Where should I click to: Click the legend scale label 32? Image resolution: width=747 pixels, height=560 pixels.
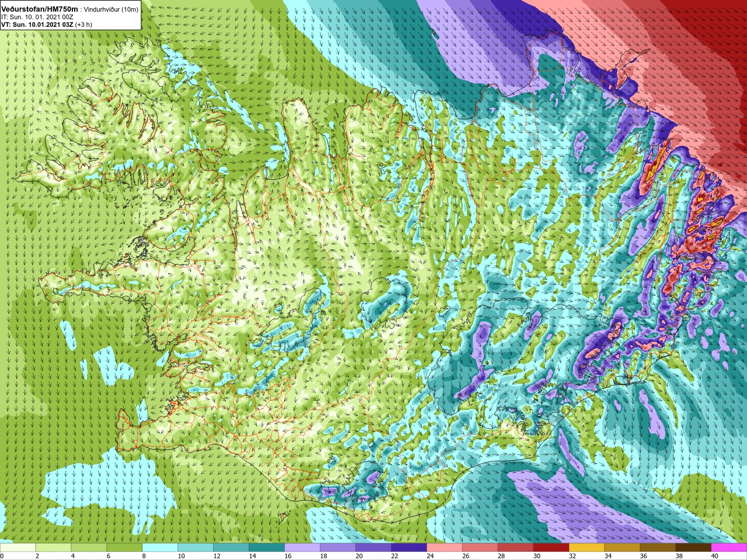[573, 556]
